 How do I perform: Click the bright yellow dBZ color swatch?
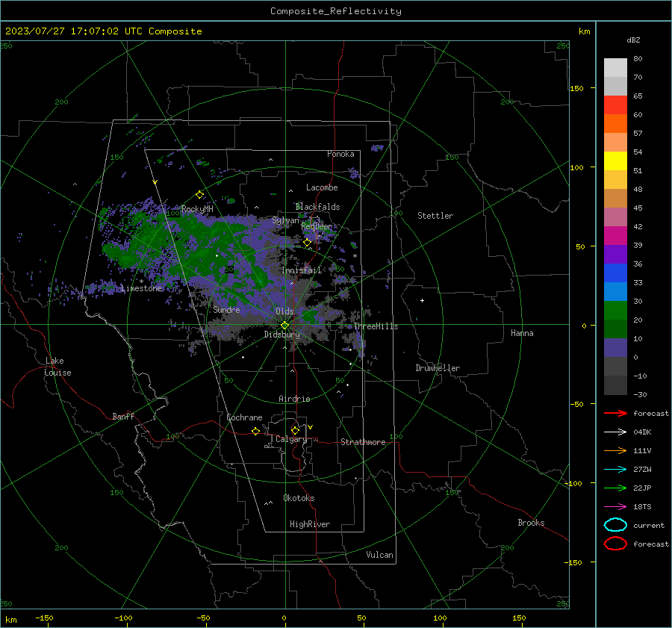(x=615, y=161)
